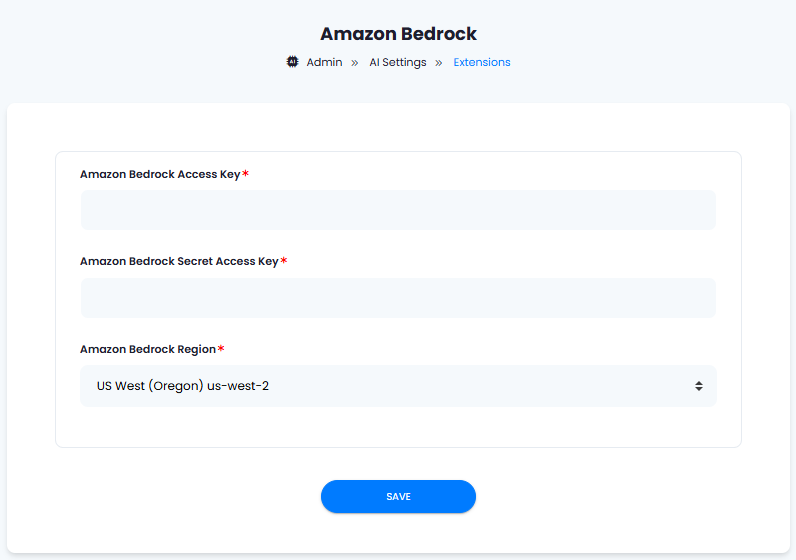Click the double-chevron separator after AI Settings
This screenshot has height=560, width=796.
pyautogui.click(x=439, y=62)
